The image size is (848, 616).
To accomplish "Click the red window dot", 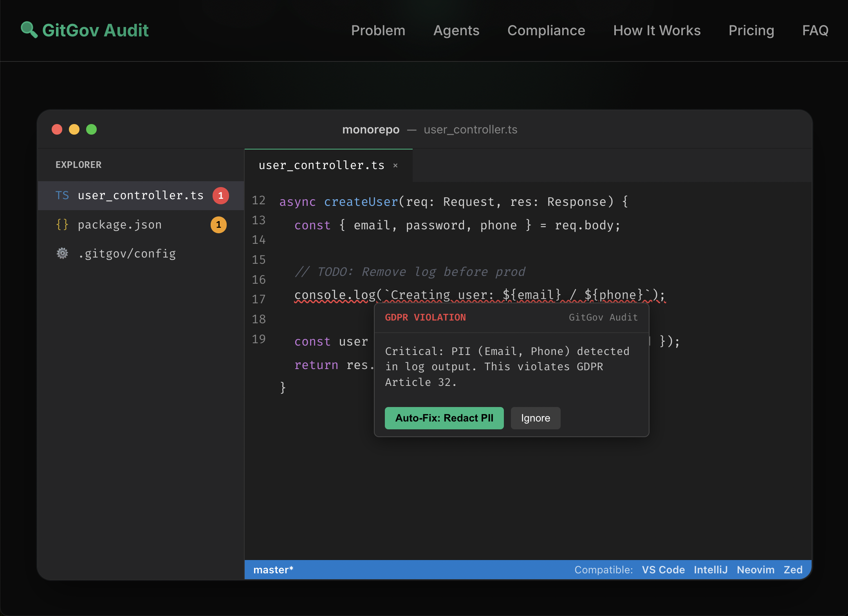I will [x=57, y=130].
